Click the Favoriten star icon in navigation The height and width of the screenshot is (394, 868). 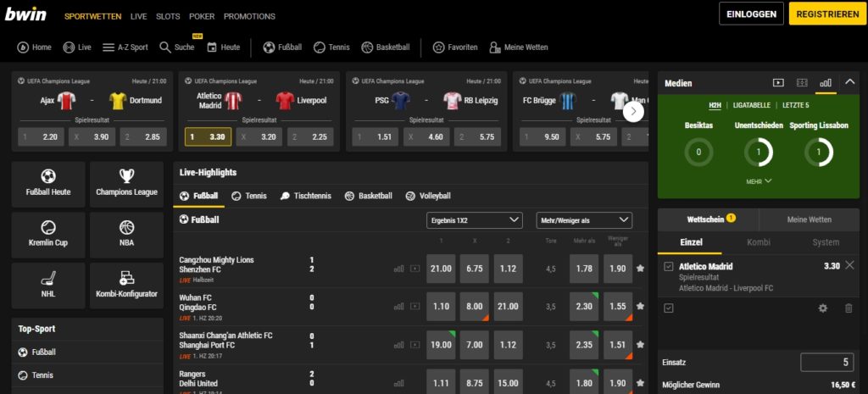tap(439, 47)
